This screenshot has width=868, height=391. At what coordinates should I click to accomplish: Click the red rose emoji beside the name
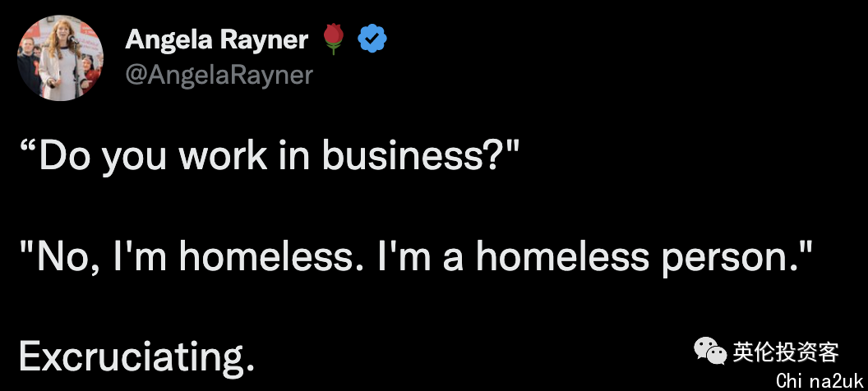[x=333, y=39]
